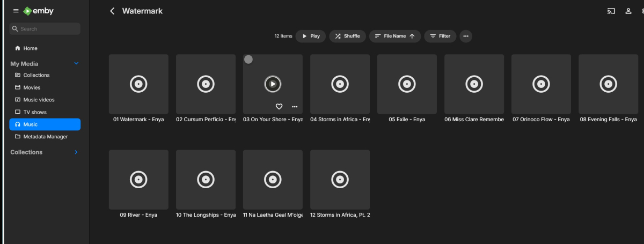Open more options on On Your Shore card
Image resolution: width=644 pixels, height=244 pixels.
pos(295,106)
